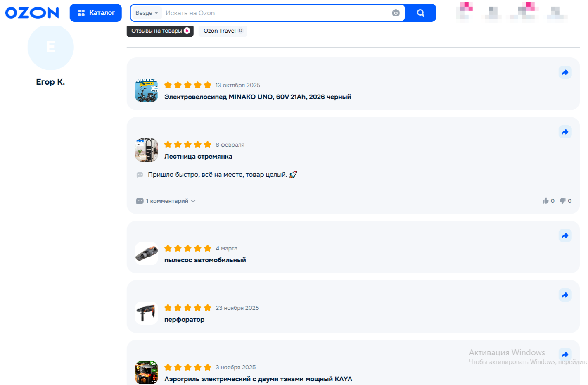
Task: Expand 1 комментарий on стремянка review
Action: [x=166, y=201]
